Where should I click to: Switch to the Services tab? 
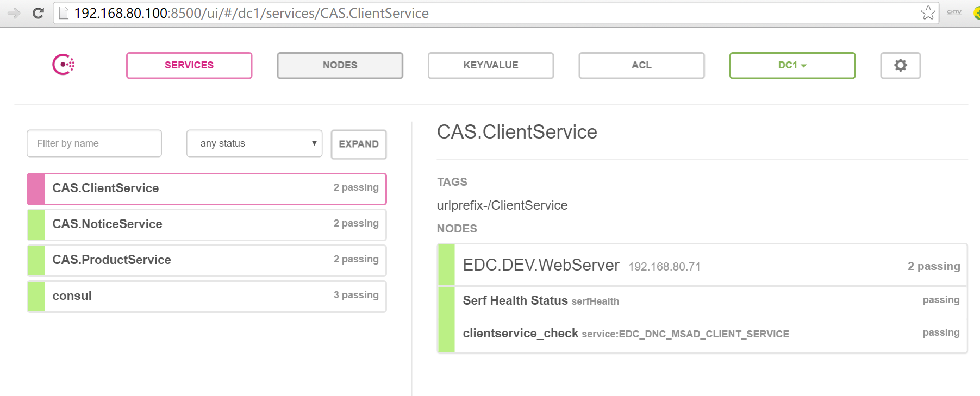(189, 65)
